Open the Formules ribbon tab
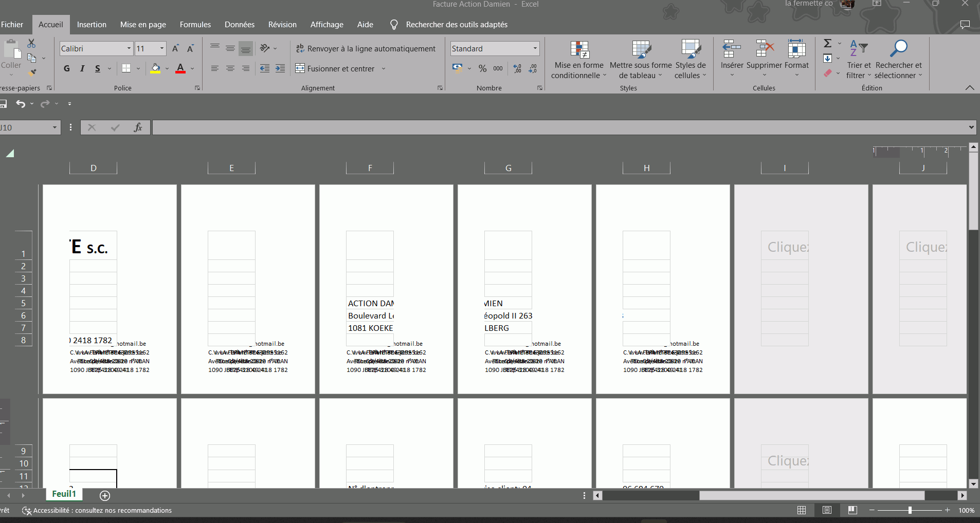 pyautogui.click(x=195, y=25)
